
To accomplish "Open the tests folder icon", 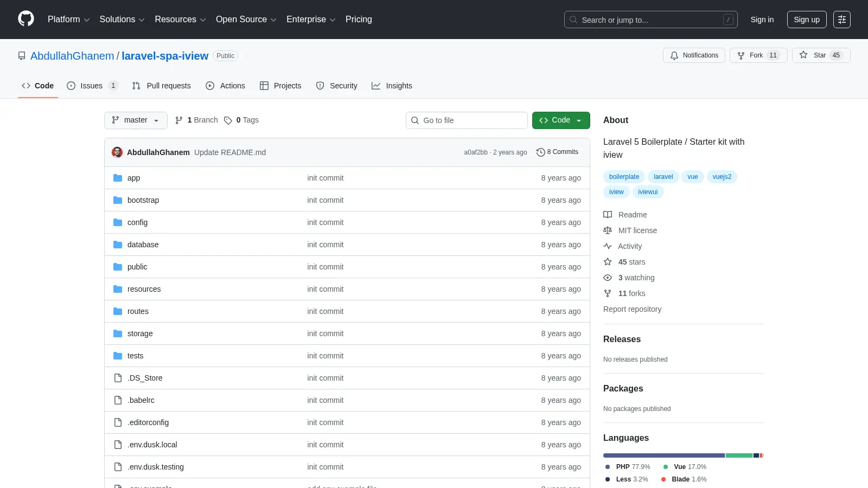I will [118, 356].
